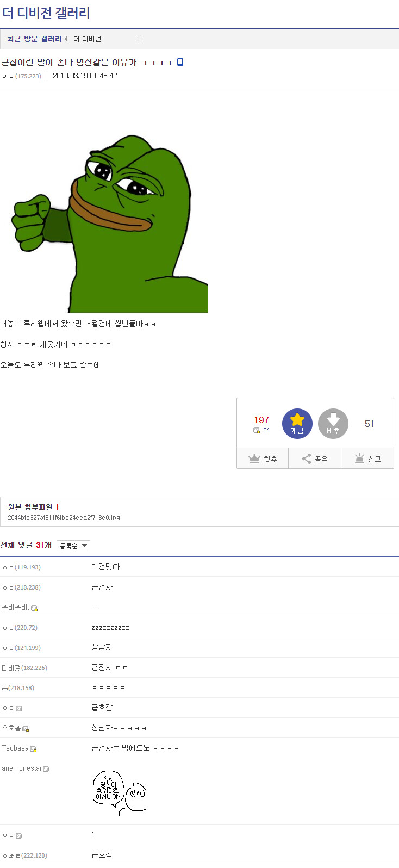The image size is (399, 868).
Task: Upvote the post with the 개념 star button
Action: [297, 424]
